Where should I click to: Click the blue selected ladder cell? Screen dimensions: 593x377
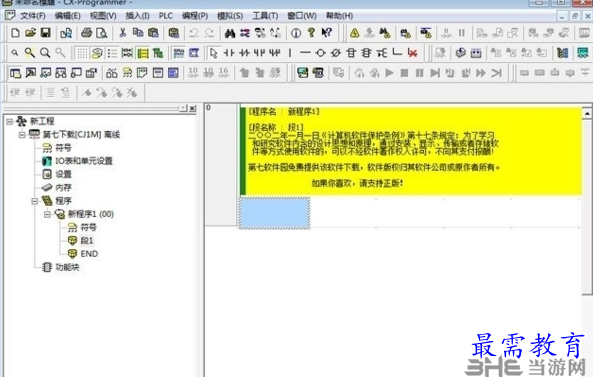[x=274, y=213]
